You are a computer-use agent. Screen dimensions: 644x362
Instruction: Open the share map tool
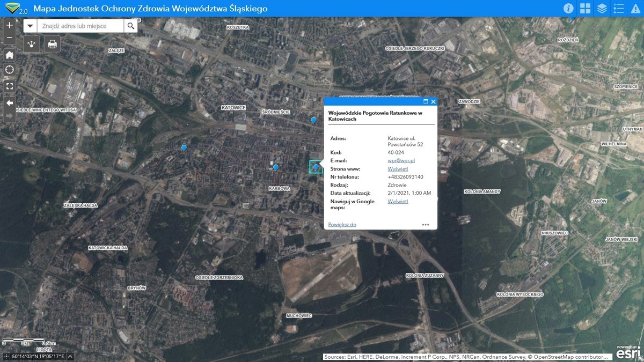point(32,44)
